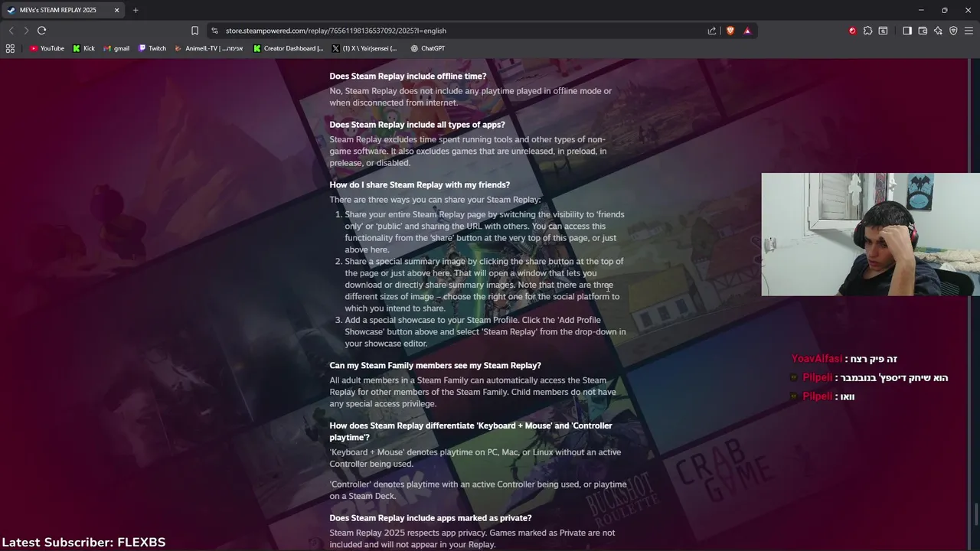Open the apps grid icon in bookmarks bar

point(10,48)
